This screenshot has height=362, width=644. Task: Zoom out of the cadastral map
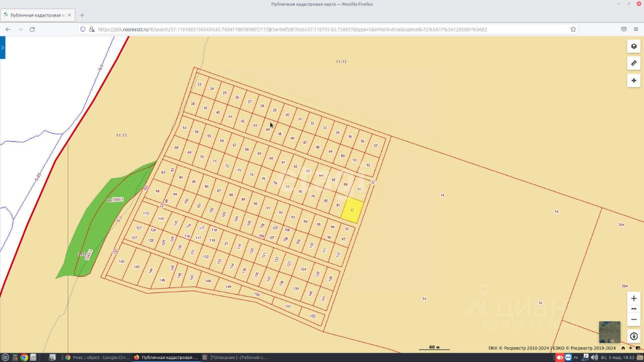pyautogui.click(x=633, y=319)
